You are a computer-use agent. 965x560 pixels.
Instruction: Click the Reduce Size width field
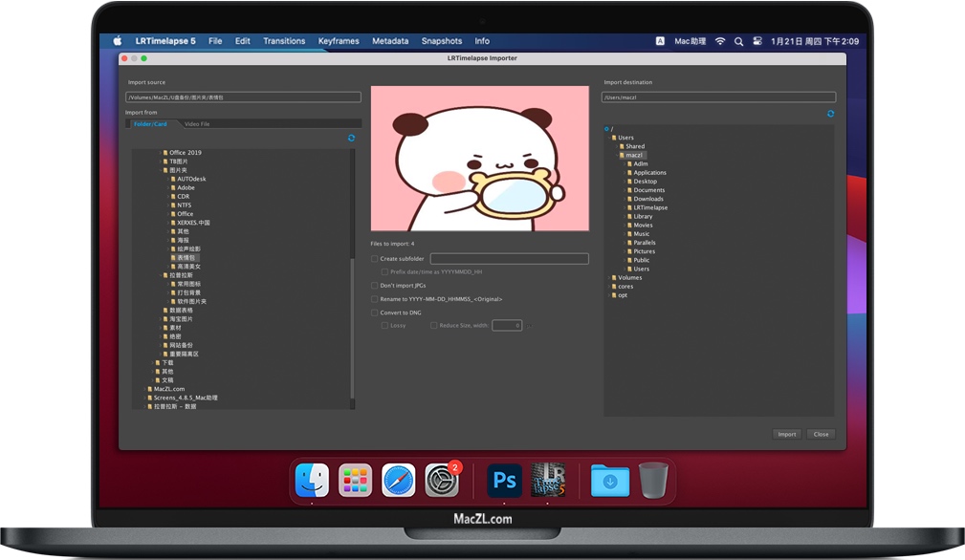click(507, 325)
